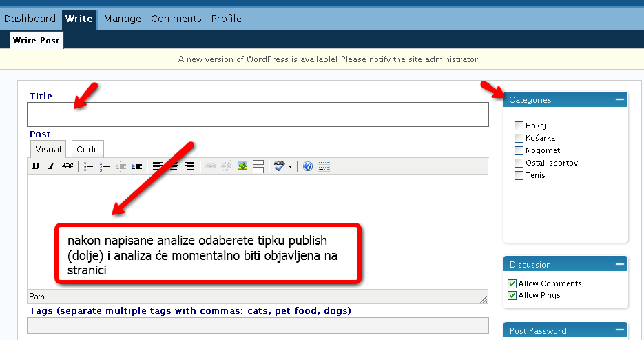Viewport: 644px width, 340px height.
Task: Insert an unordered bullet list
Action: 88,166
